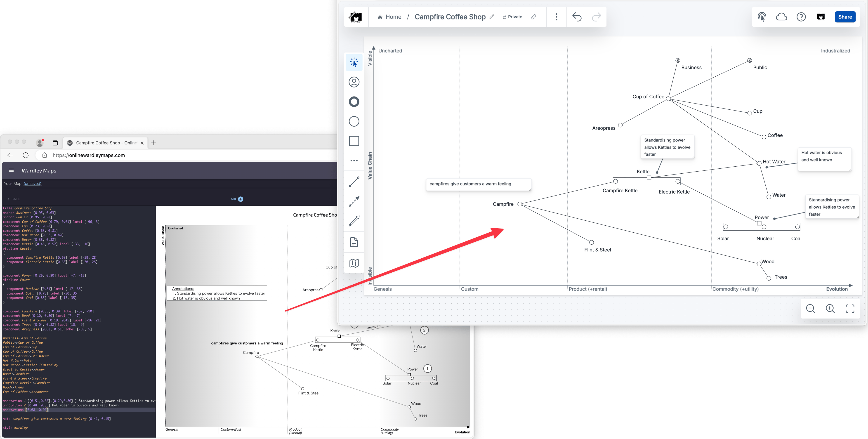Click the cloud save icon
Screen dimensions: 868x439
point(781,17)
